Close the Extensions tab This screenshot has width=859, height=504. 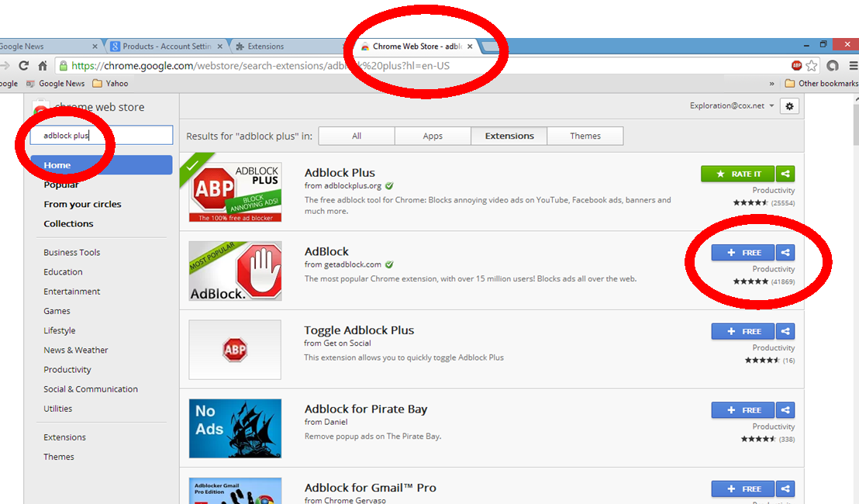click(x=344, y=47)
